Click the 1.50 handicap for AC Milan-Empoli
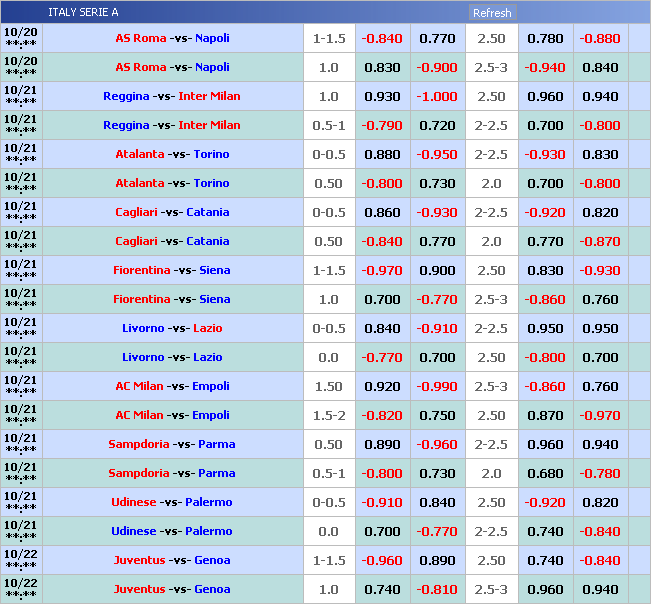Image resolution: width=651 pixels, height=604 pixels. coord(328,386)
